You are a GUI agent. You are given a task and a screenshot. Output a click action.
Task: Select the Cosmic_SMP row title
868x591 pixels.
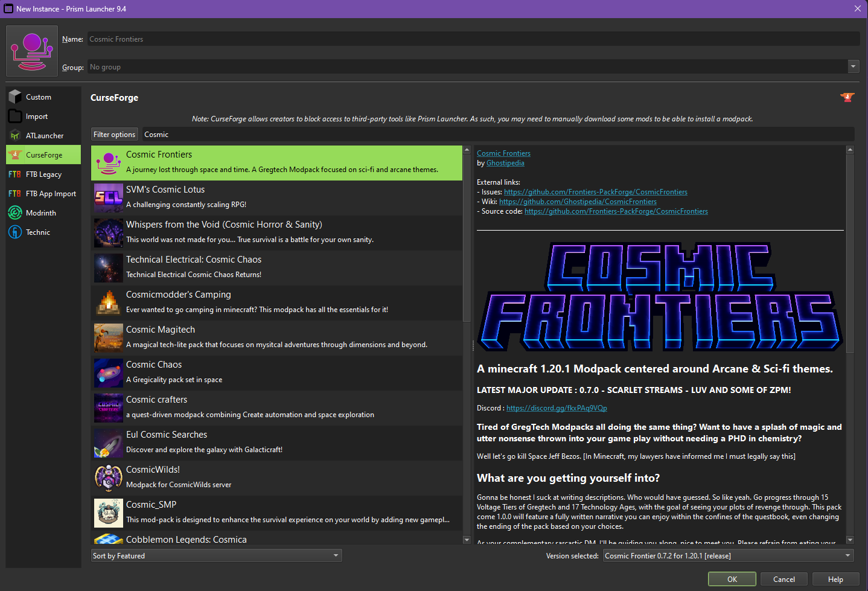[151, 505]
